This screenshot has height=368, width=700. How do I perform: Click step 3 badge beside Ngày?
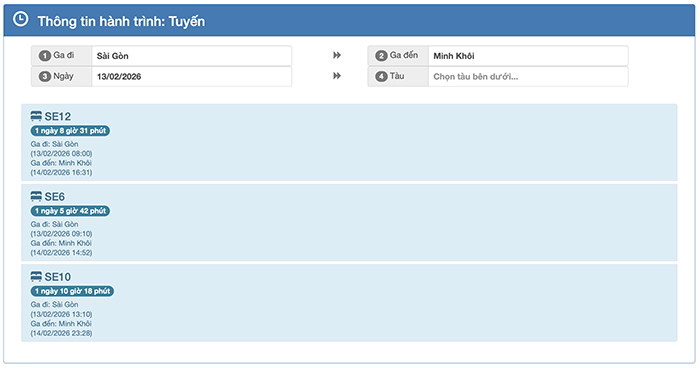coord(45,76)
